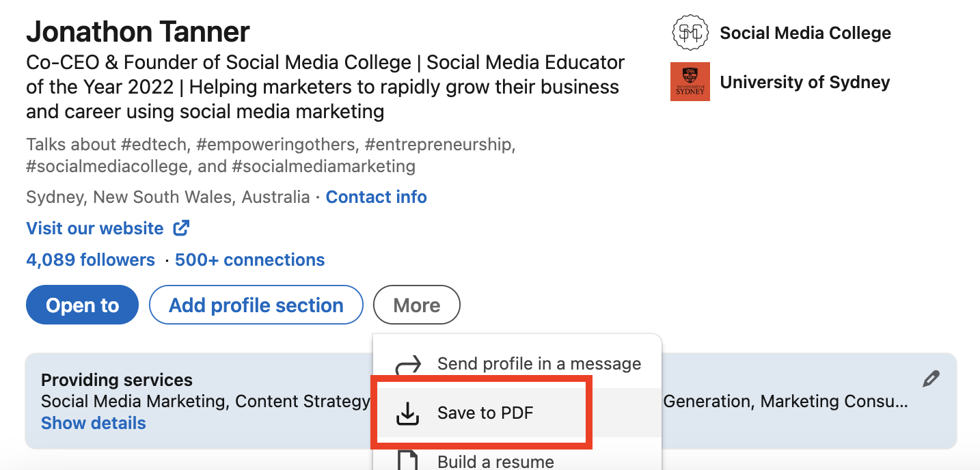Select Build a resume option
Image resolution: width=980 pixels, height=470 pixels.
(x=495, y=460)
